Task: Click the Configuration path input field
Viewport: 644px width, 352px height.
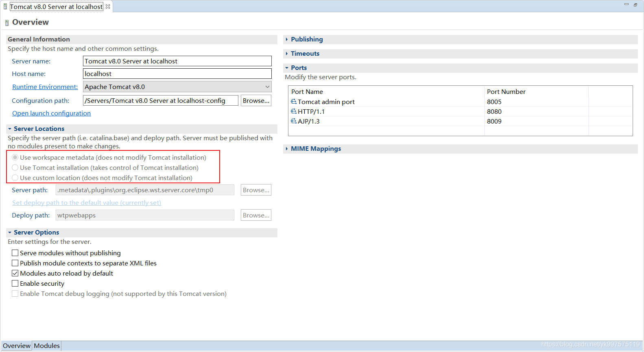Action: (161, 100)
